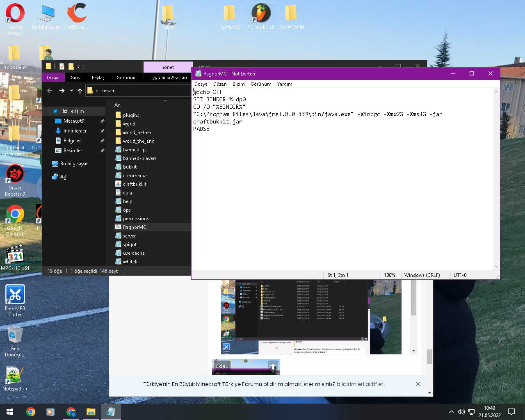The height and width of the screenshot is (420, 525).
Task: Open File Explorer taskbar icon
Action: coord(91,412)
